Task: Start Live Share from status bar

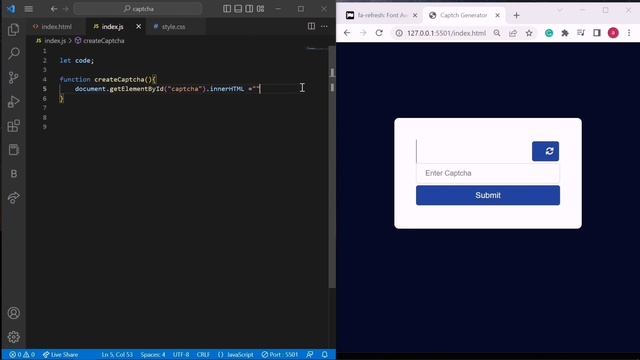Action: [x=60, y=354]
